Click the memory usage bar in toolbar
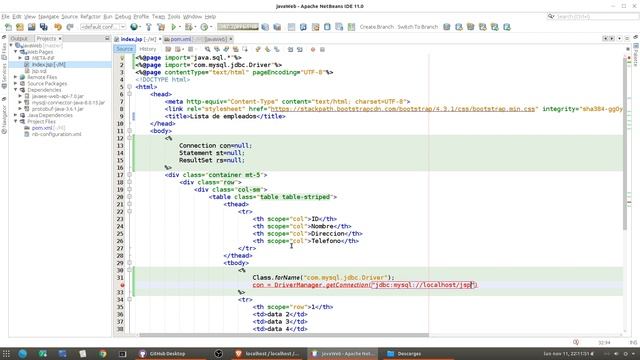Image resolution: width=640 pixels, height=360 pixels. [x=238, y=27]
